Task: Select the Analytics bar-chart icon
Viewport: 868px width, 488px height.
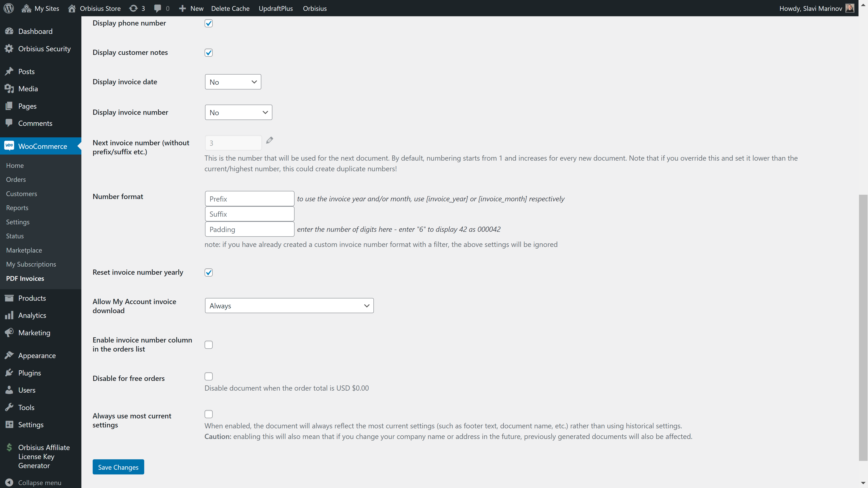Action: pos(9,315)
